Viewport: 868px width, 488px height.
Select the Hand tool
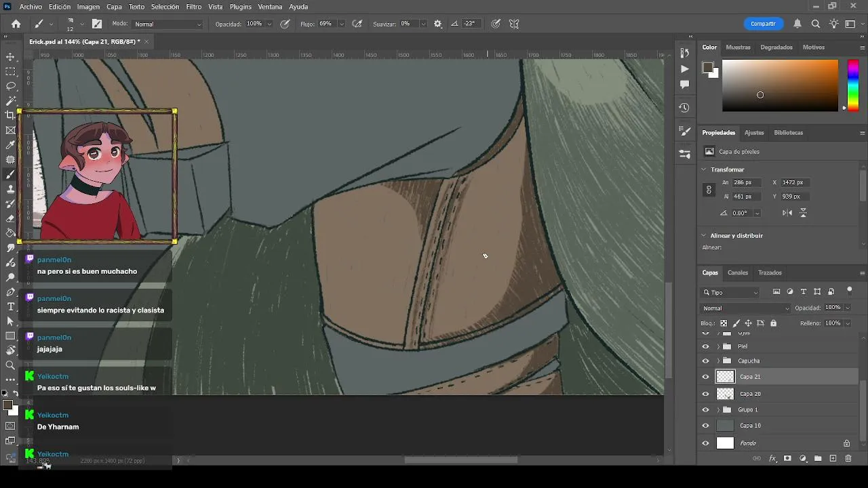[x=10, y=350]
